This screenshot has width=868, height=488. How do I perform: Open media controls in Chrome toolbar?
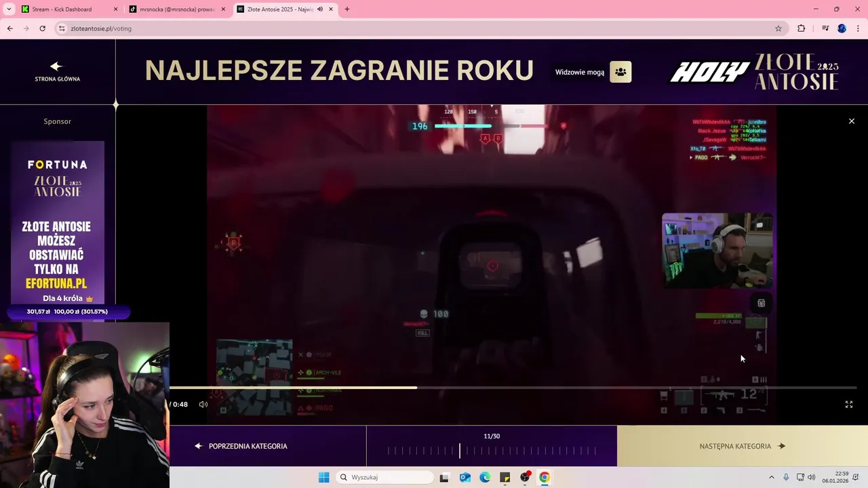[825, 28]
